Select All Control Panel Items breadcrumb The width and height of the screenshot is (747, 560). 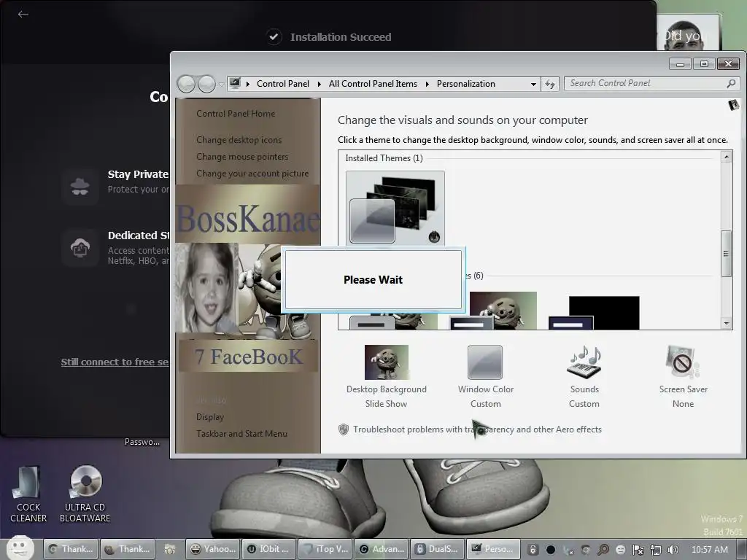coord(373,84)
